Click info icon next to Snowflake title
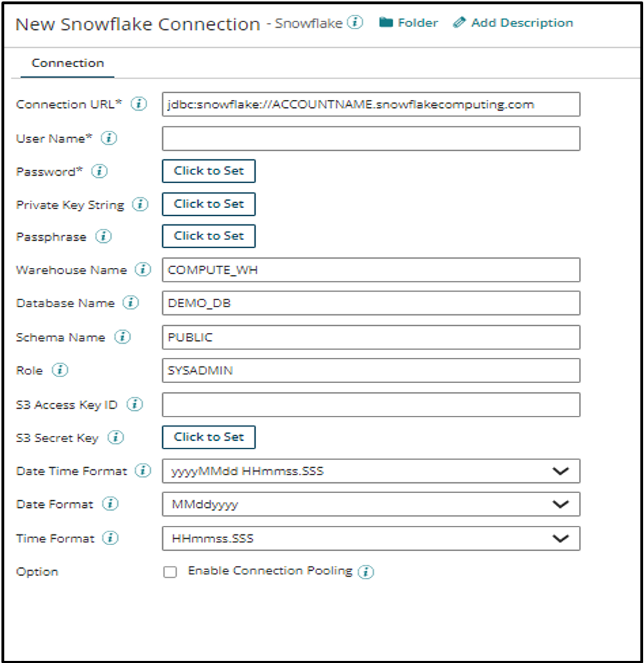The width and height of the screenshot is (644, 663). (x=355, y=23)
